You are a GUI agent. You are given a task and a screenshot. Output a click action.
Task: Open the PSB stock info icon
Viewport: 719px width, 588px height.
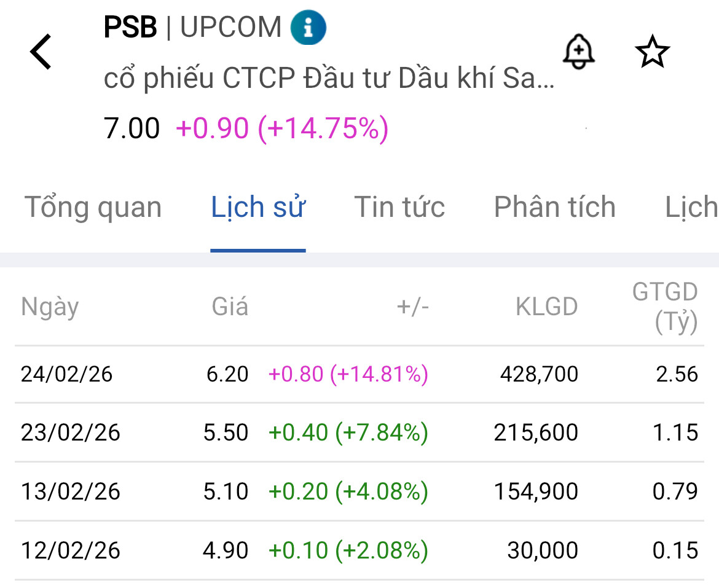tap(308, 28)
